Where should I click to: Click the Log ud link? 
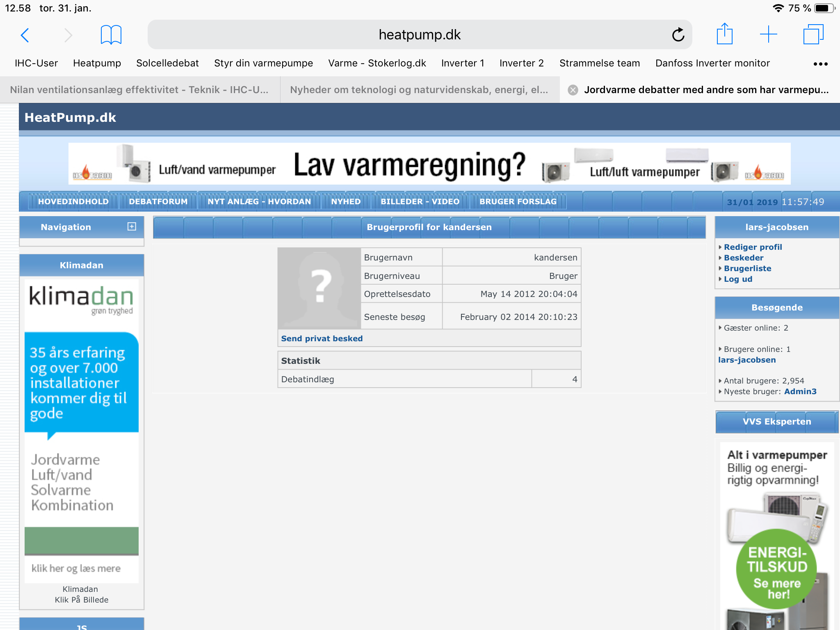pyautogui.click(x=738, y=279)
